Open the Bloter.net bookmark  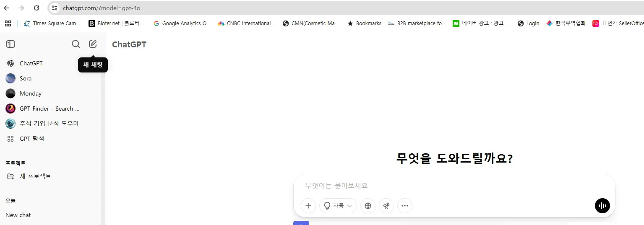tap(116, 23)
